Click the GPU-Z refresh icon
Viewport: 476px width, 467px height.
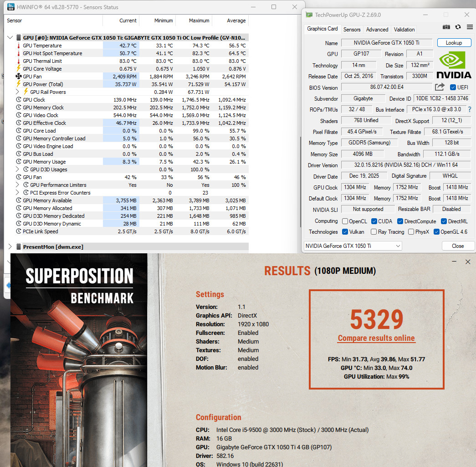458,27
